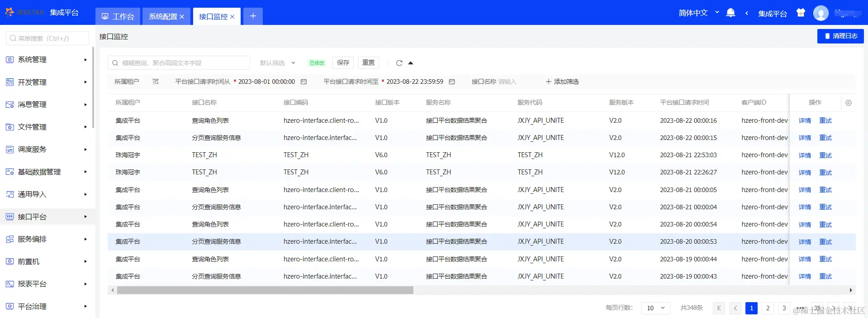The image size is (868, 318).
Task: Open calendar for request time start
Action: (304, 82)
